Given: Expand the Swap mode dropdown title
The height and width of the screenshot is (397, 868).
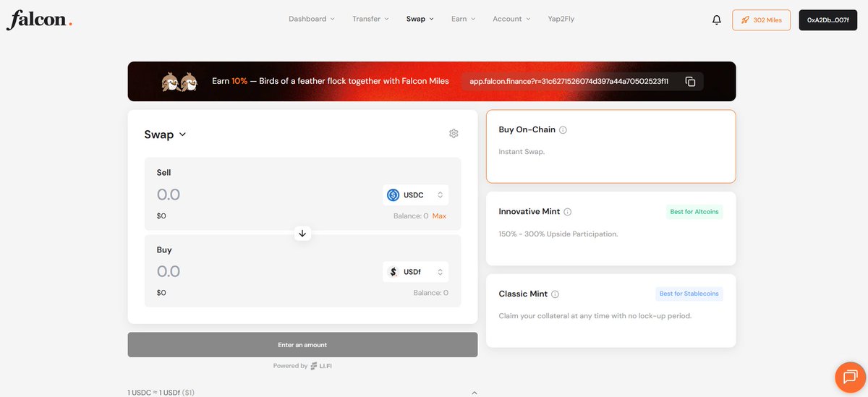Looking at the screenshot, I should click(x=165, y=135).
